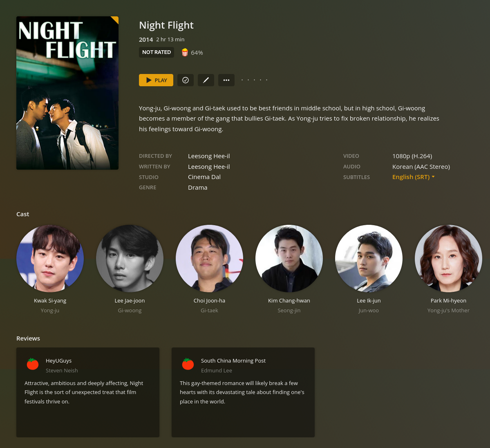Set star rating using the dots row
Image resolution: width=490 pixels, height=448 pixels.
[254, 80]
